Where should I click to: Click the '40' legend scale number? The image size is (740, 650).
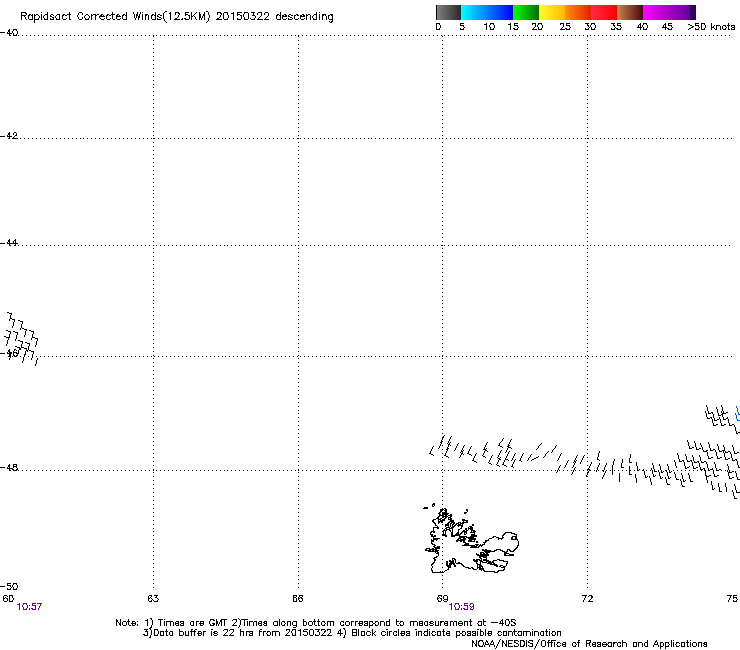[x=642, y=27]
